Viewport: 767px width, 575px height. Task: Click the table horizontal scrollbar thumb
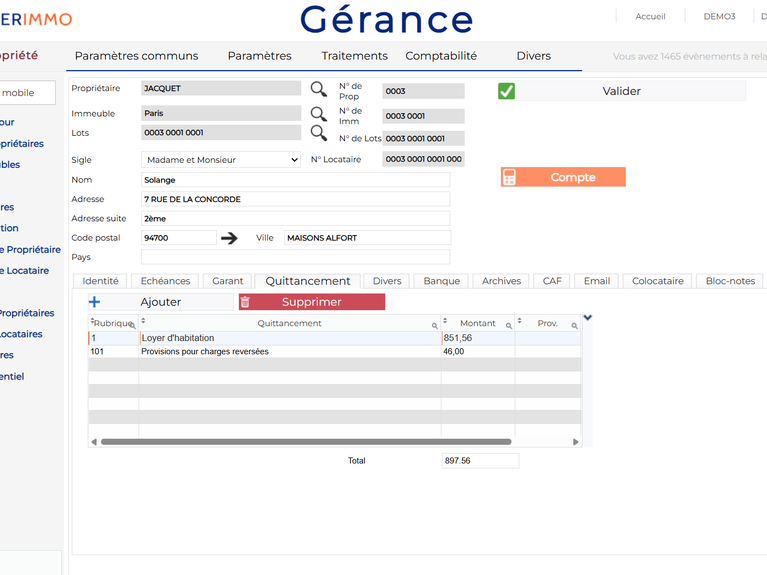(x=306, y=442)
